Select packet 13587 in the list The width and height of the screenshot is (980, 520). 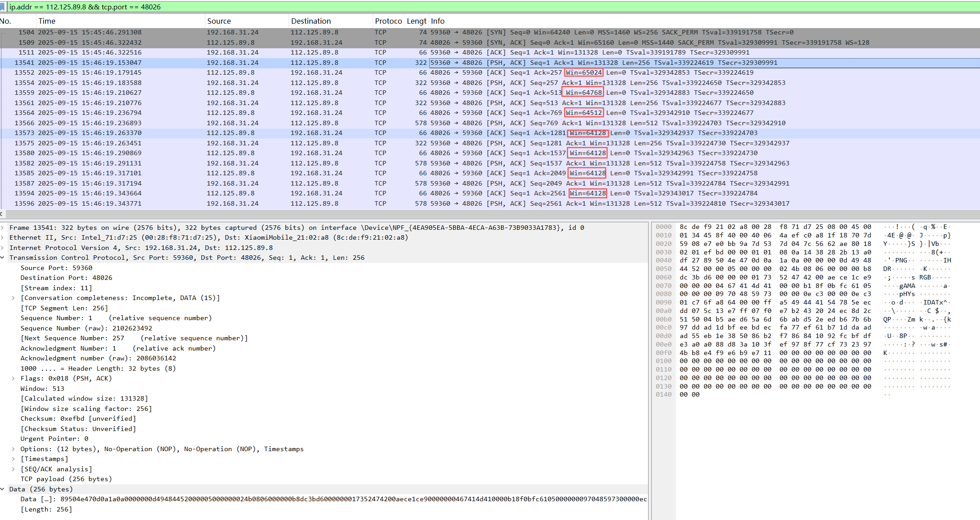(x=490, y=183)
